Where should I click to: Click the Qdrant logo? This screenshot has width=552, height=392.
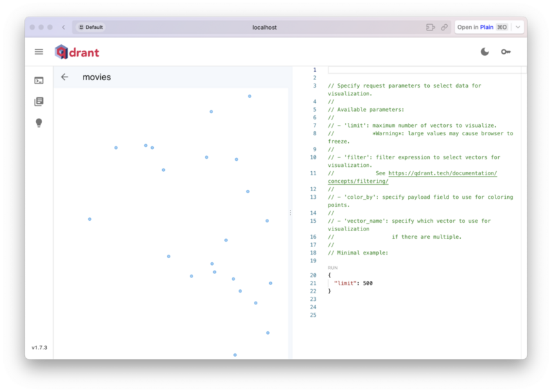[x=77, y=52]
